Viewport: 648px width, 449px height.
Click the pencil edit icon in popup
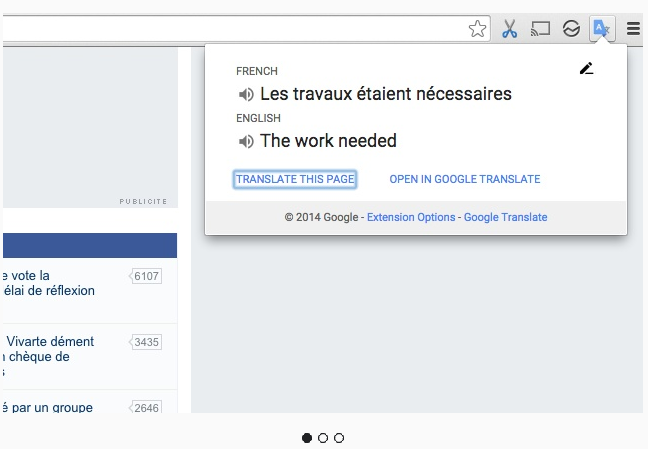click(x=586, y=68)
